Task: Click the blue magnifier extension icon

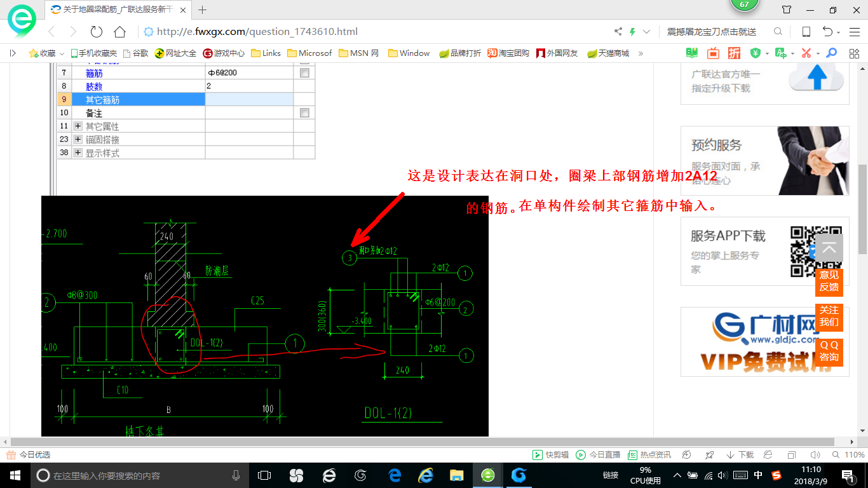Action: point(831,53)
